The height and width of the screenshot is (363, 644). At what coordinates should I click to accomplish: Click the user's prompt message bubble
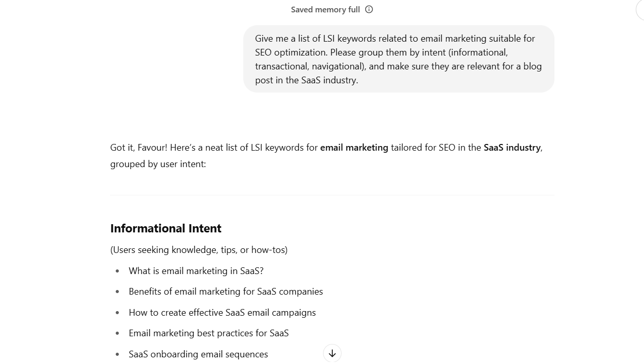pyautogui.click(x=399, y=59)
